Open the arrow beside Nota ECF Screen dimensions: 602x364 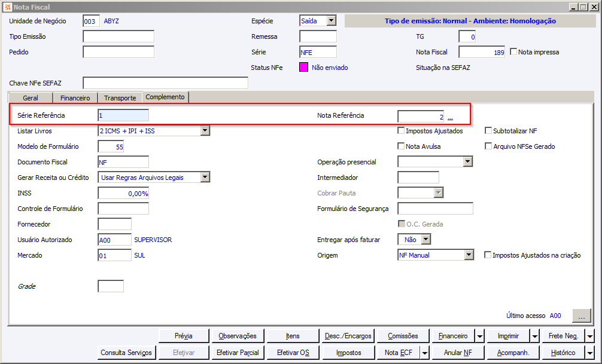425,353
